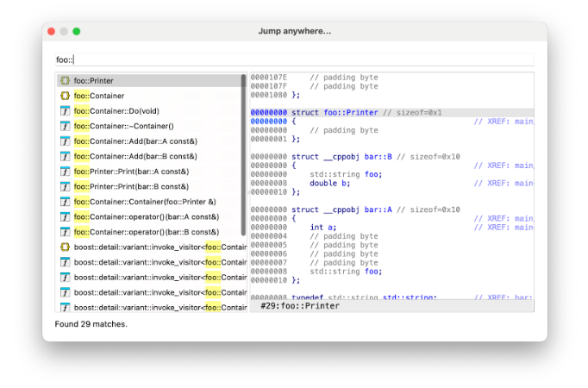The height and width of the screenshot is (388, 588).
Task: Click the results list vertical scrollbar
Action: 244,155
